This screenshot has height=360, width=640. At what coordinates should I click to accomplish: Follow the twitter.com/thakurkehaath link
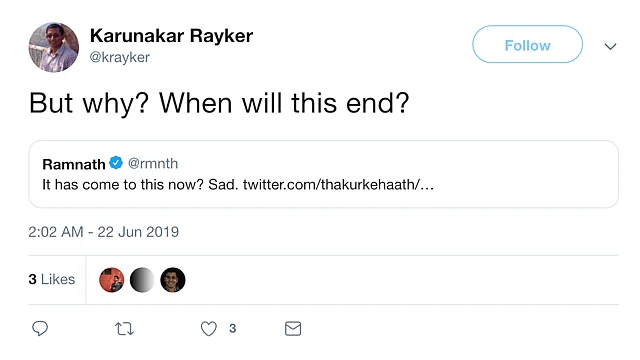pos(338,184)
